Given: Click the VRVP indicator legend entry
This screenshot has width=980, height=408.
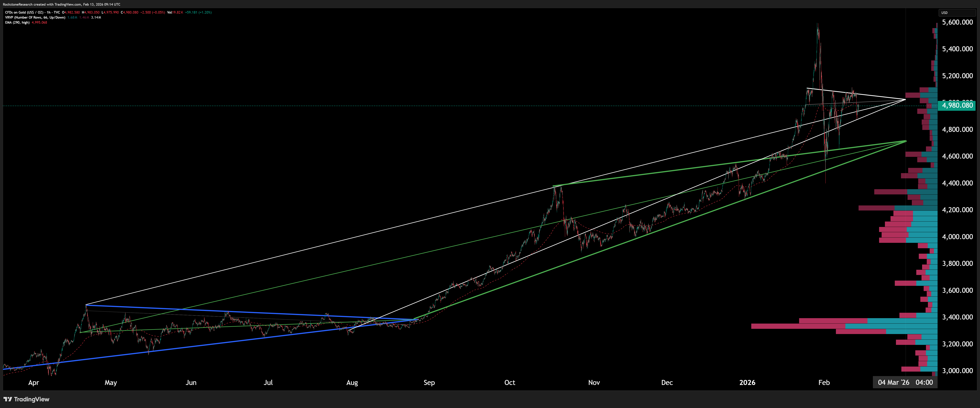Looking at the screenshot, I should click(35, 17).
